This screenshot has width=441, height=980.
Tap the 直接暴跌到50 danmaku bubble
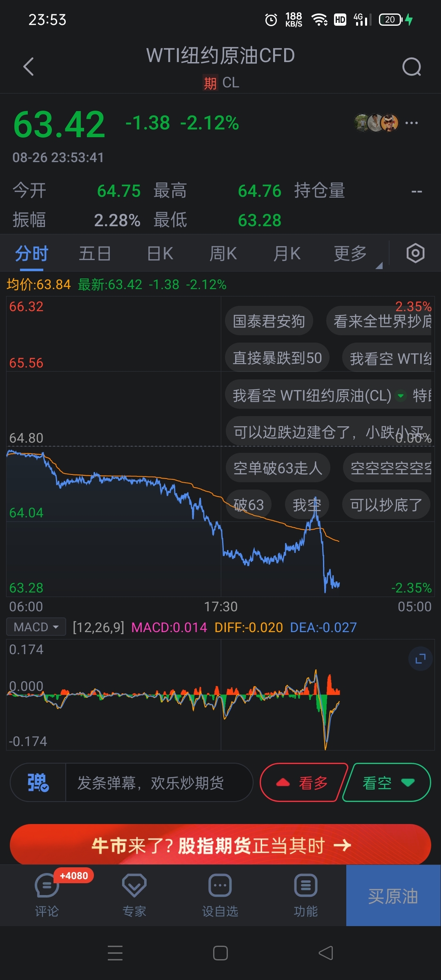(277, 358)
